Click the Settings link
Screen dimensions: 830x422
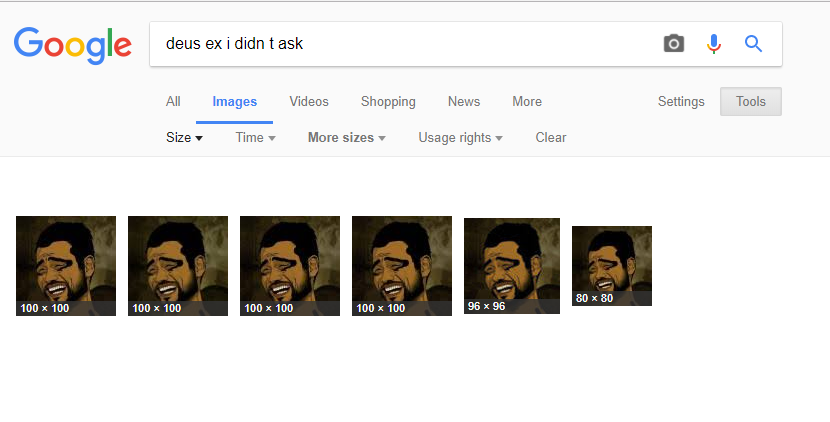coord(681,102)
